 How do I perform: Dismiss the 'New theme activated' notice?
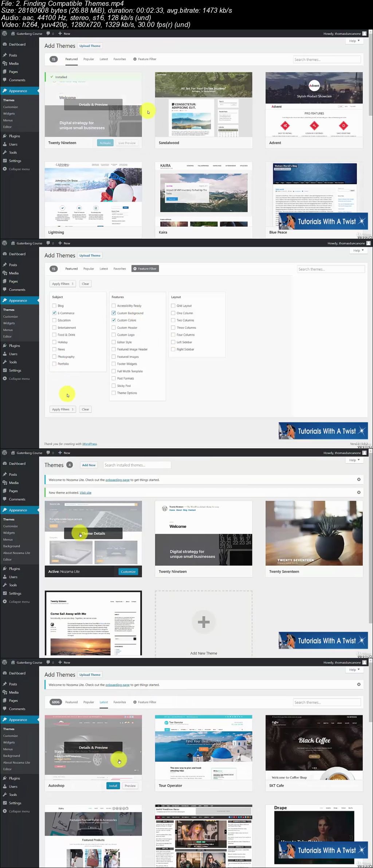[x=359, y=493]
